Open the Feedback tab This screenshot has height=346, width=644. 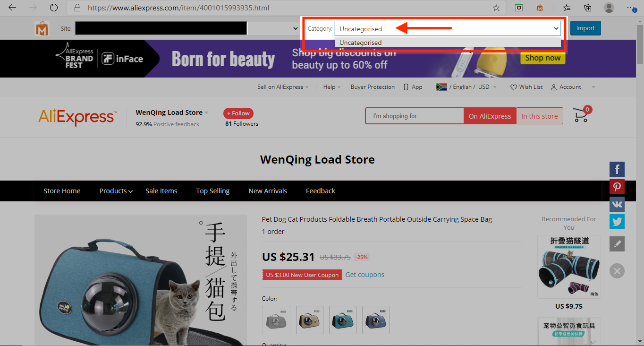tap(321, 191)
